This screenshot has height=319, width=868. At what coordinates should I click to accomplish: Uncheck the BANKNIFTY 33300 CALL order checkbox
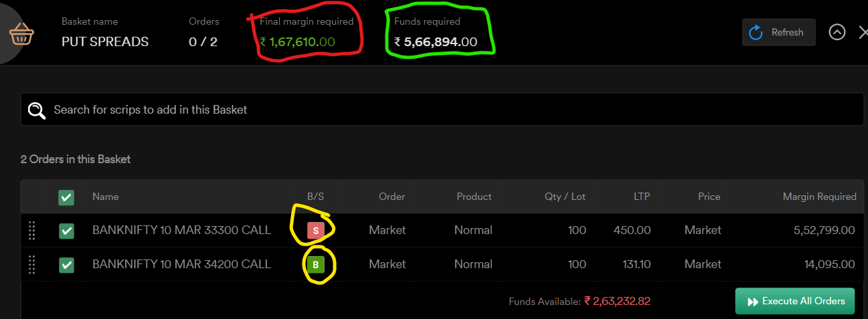click(x=66, y=231)
